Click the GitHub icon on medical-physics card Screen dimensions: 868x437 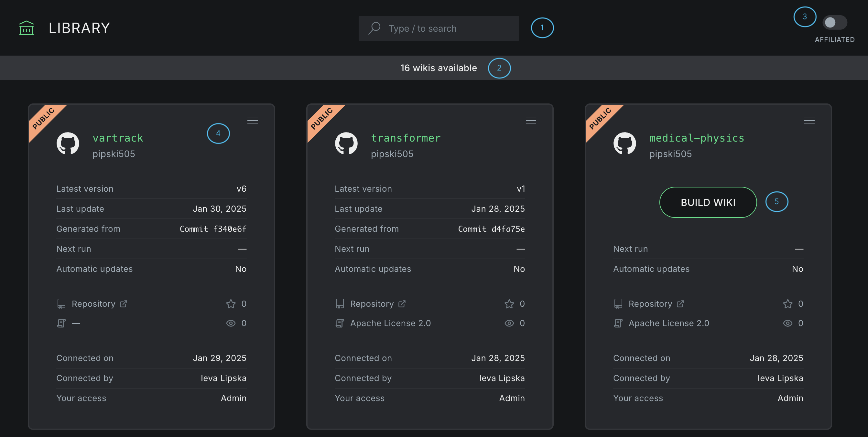point(624,144)
